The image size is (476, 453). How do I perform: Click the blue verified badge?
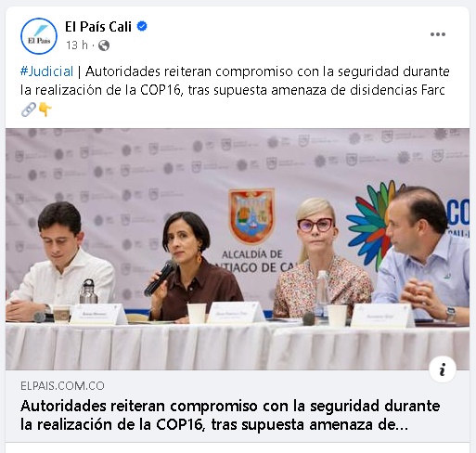(142, 27)
